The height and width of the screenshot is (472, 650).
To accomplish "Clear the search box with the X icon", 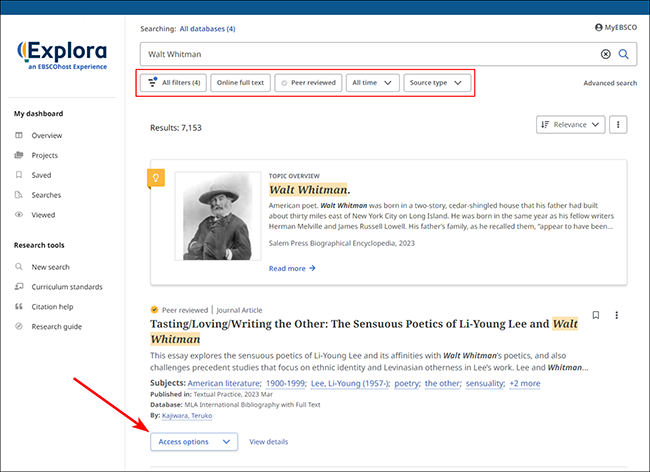I will (x=606, y=54).
